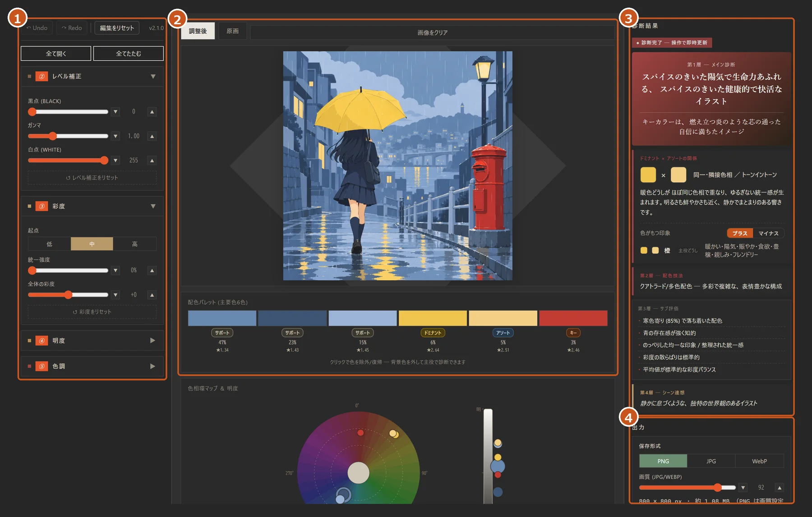
Task: Decrease white point with down arrow
Action: [x=116, y=160]
